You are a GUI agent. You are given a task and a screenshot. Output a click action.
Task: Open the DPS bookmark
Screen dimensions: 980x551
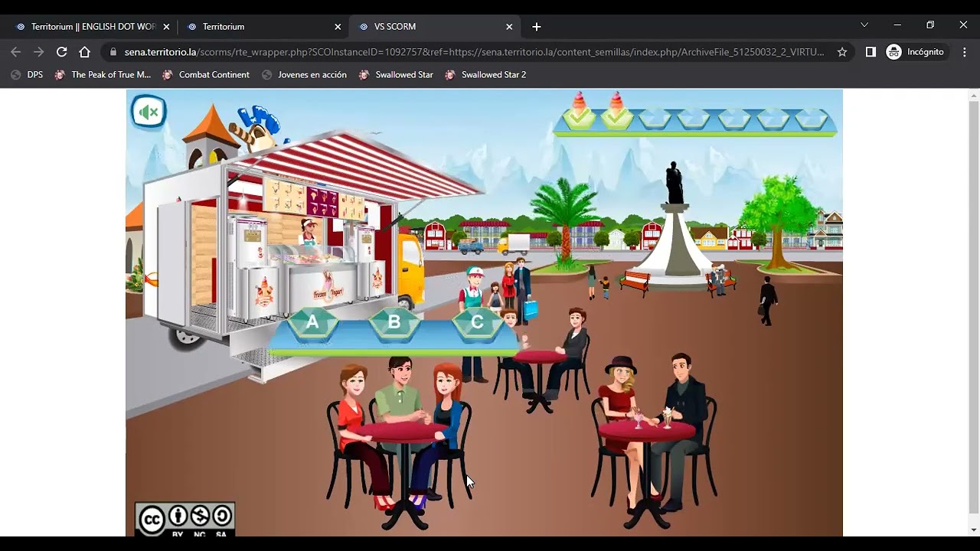(27, 75)
